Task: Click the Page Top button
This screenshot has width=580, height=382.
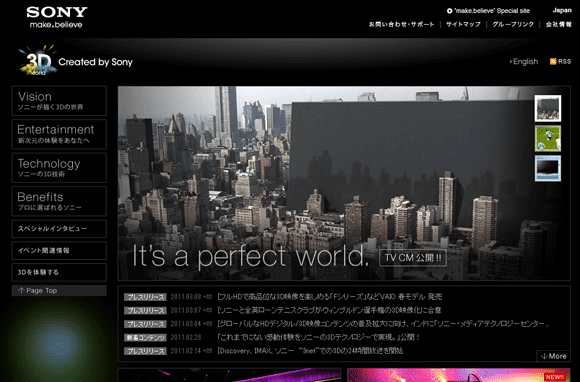Action: point(59,291)
